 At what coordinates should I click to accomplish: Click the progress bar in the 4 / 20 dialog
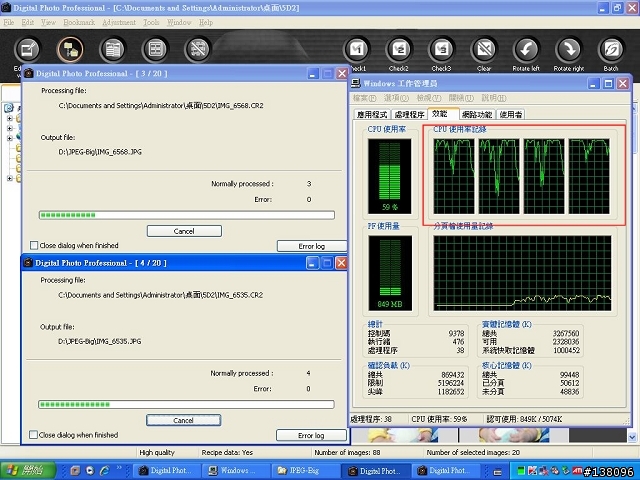pos(186,404)
